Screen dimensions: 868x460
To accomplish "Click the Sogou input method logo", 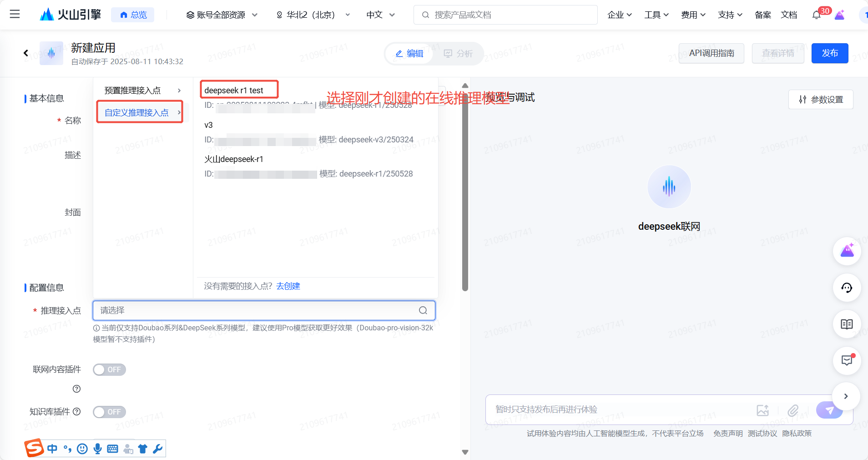I will (34, 448).
